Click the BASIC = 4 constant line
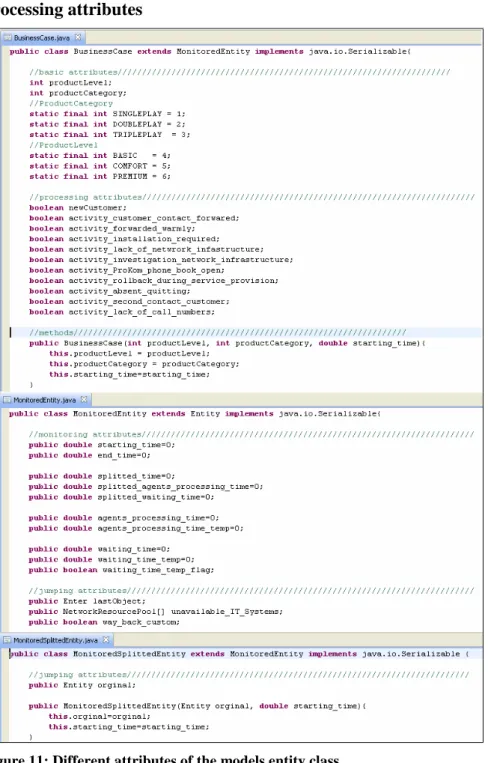Viewport: 488px width, 763px height. coord(100,156)
